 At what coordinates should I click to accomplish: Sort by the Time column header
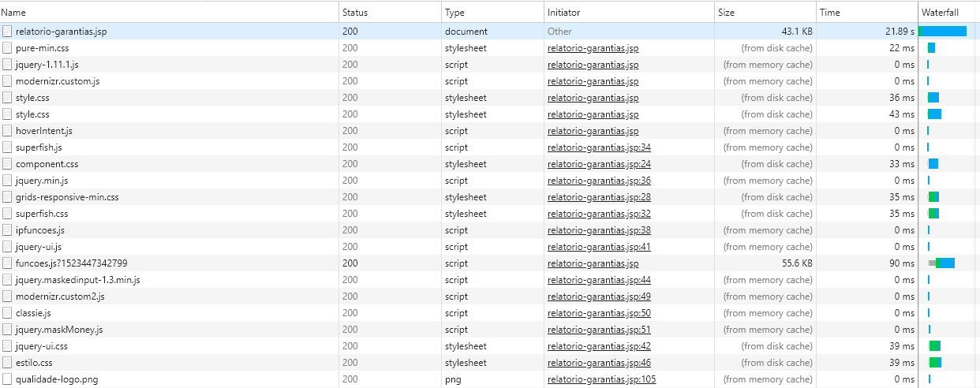[x=867, y=13]
